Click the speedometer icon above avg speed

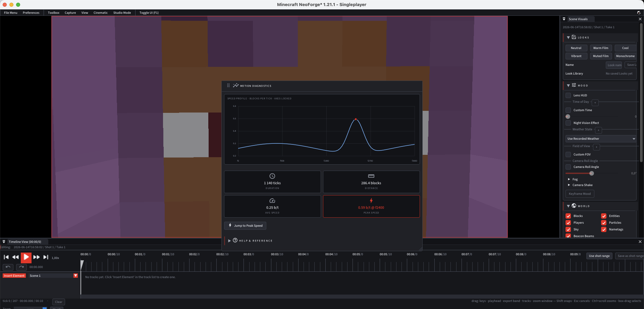pos(272,201)
